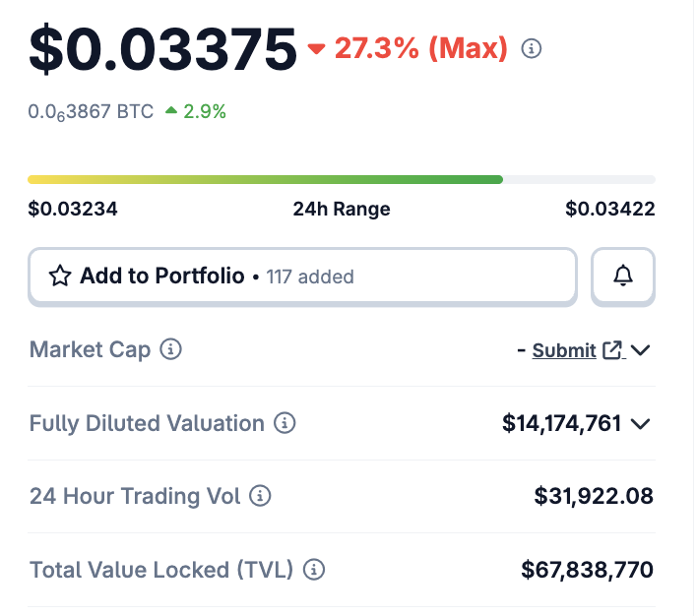Click the bell price alert icon
This screenshot has height=616, width=697.
coord(622,277)
